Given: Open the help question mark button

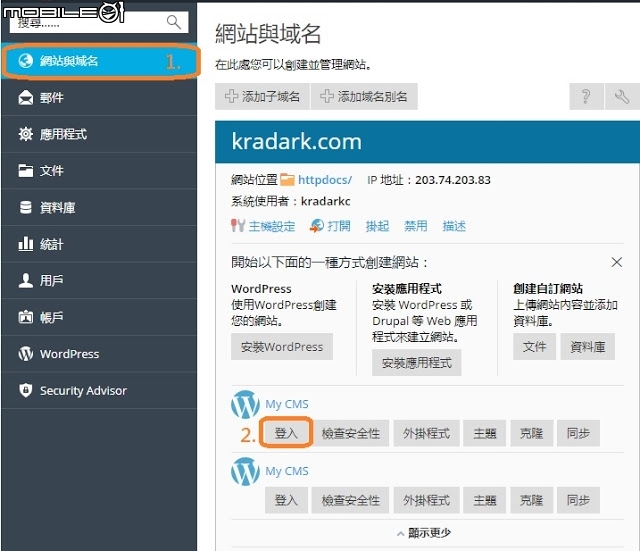Looking at the screenshot, I should 586,97.
